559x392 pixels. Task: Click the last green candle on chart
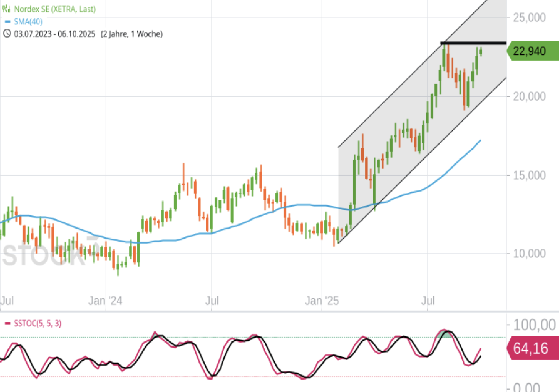[x=481, y=52]
